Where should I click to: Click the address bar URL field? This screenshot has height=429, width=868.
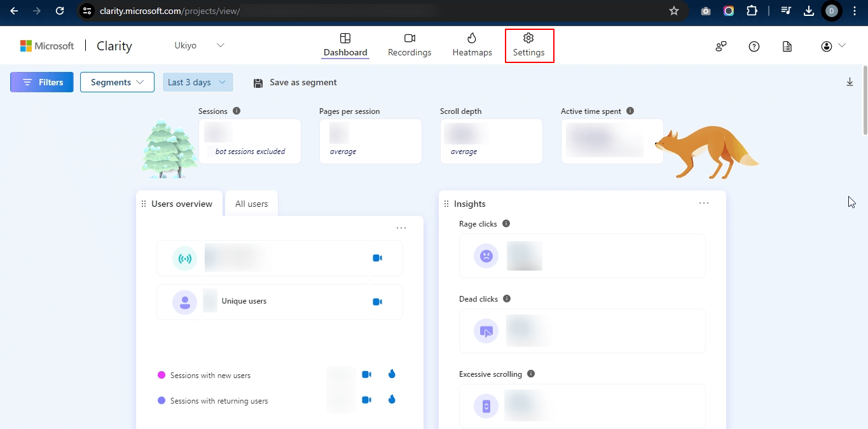[382, 11]
